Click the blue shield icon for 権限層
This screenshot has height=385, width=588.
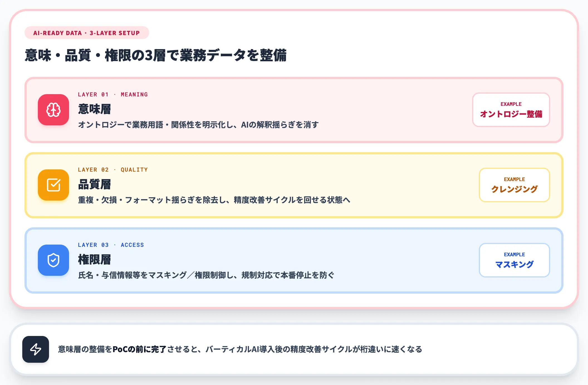(53, 260)
